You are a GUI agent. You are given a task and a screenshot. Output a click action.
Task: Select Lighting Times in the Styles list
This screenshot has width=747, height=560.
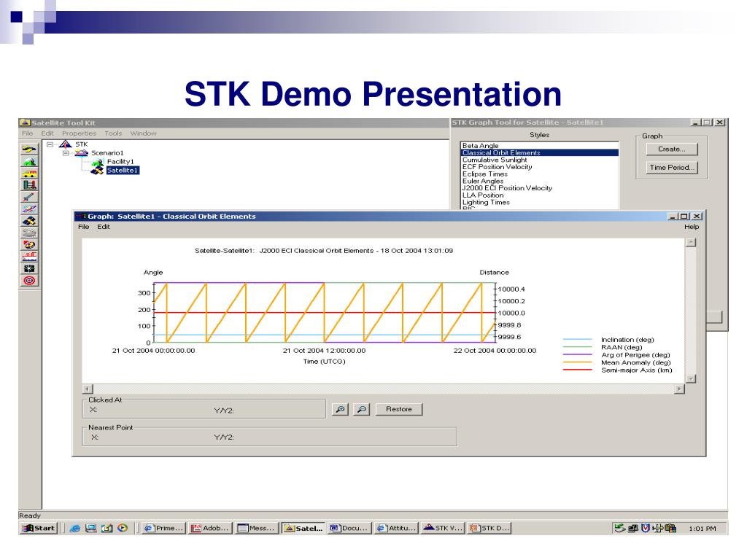540,203
